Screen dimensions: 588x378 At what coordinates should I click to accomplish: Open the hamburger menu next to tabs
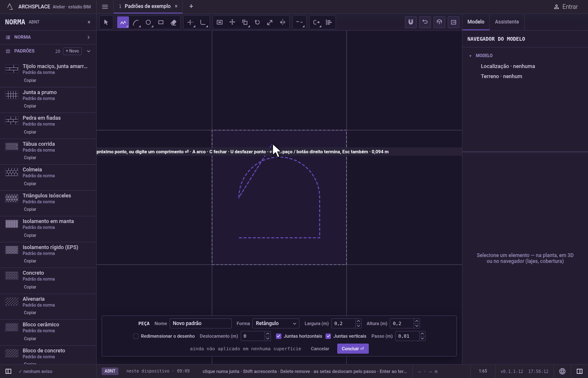105,7
